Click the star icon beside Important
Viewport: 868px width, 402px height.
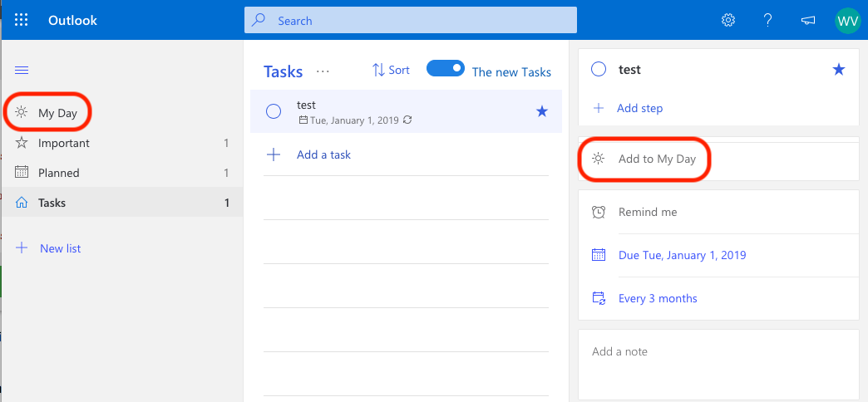coord(21,143)
